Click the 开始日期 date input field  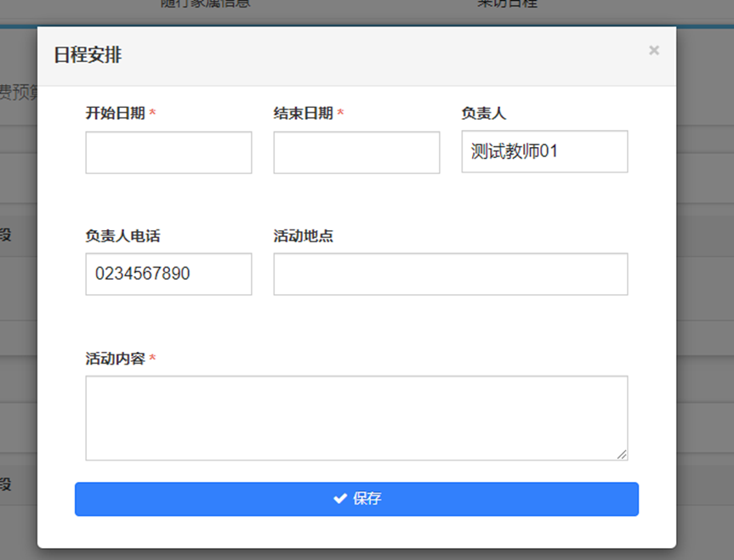click(x=168, y=153)
